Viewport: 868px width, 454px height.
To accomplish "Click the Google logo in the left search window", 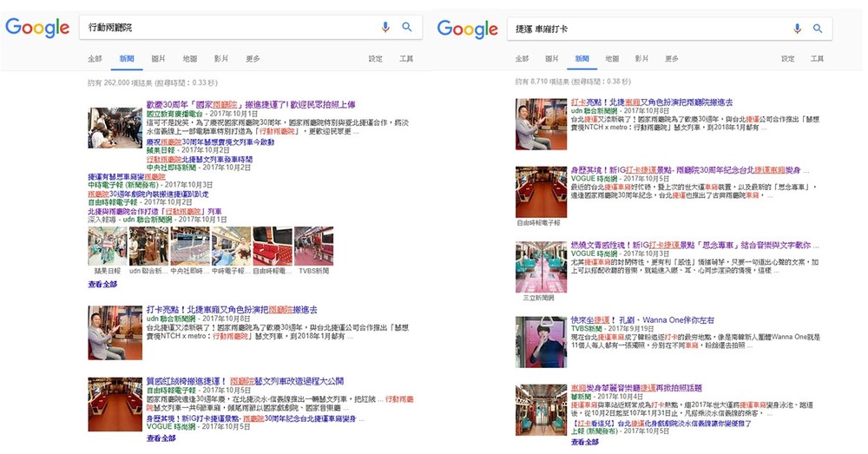I will coord(37,28).
